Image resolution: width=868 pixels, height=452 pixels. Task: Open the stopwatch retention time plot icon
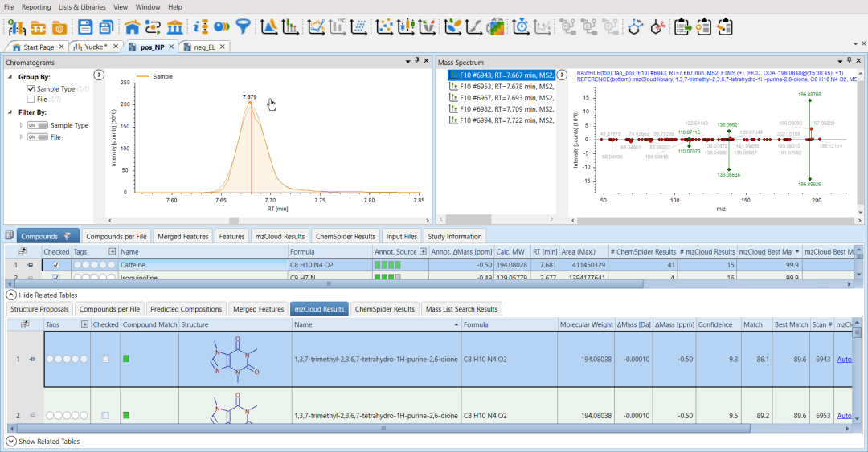point(521,26)
